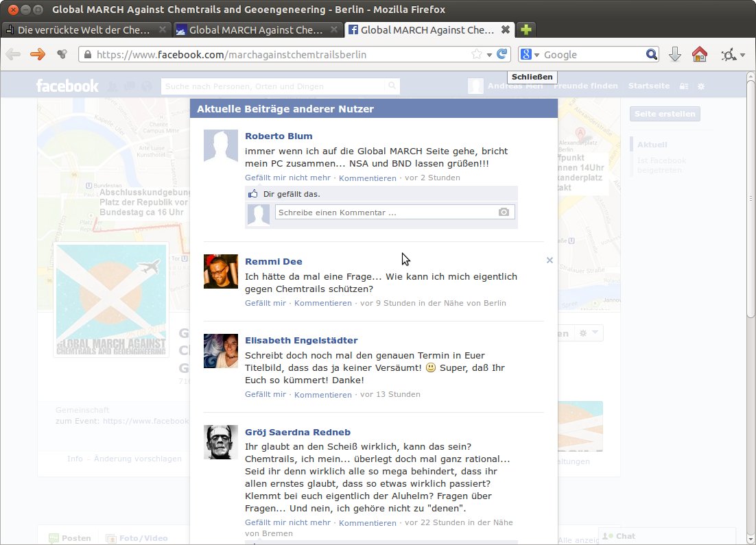Open the URL history dropdown arrow
Viewport: 756px width, 545px height.
click(x=489, y=54)
